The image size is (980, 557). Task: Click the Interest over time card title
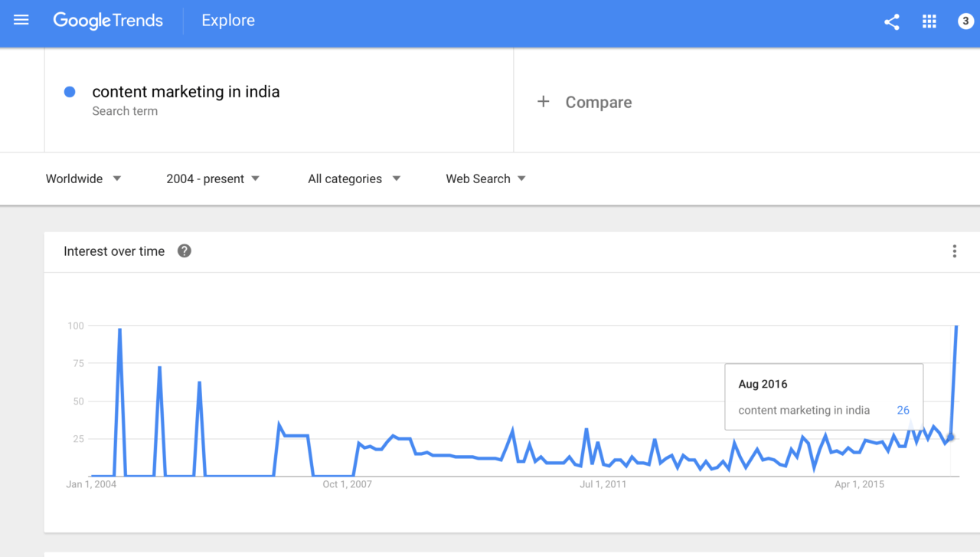click(x=114, y=251)
